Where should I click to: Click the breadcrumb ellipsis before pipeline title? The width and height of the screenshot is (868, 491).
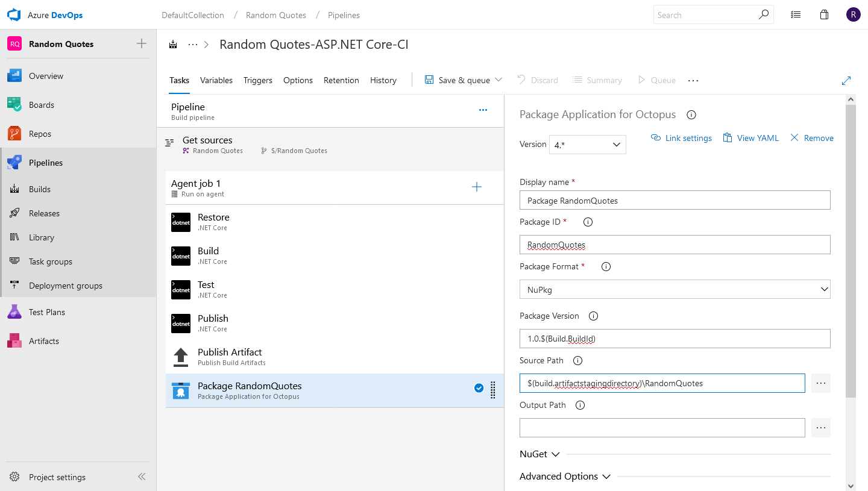coord(193,45)
